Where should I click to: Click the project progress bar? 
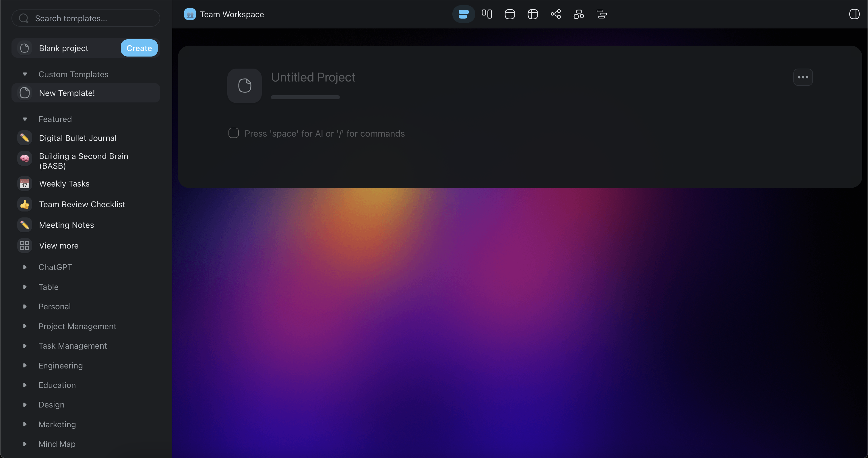point(305,97)
